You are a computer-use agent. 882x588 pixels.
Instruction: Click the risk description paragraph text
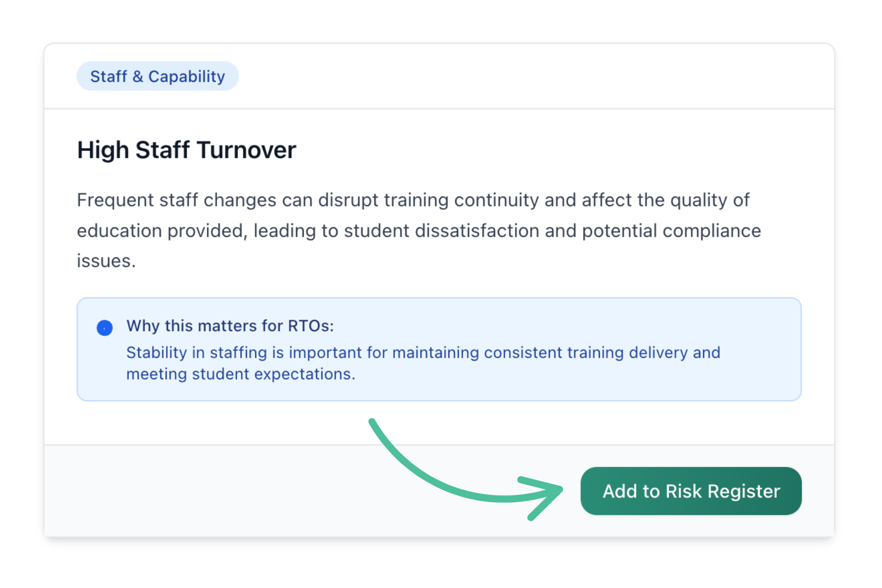[x=416, y=230]
